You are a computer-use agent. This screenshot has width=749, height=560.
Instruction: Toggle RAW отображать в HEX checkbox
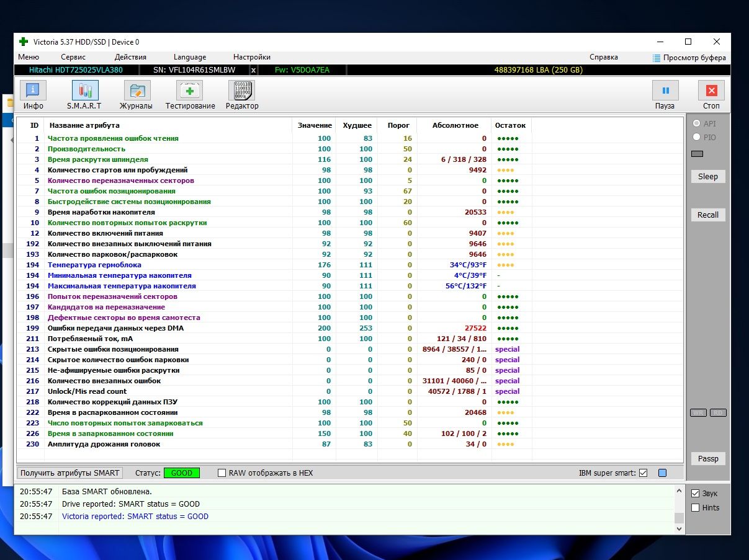coord(222,473)
